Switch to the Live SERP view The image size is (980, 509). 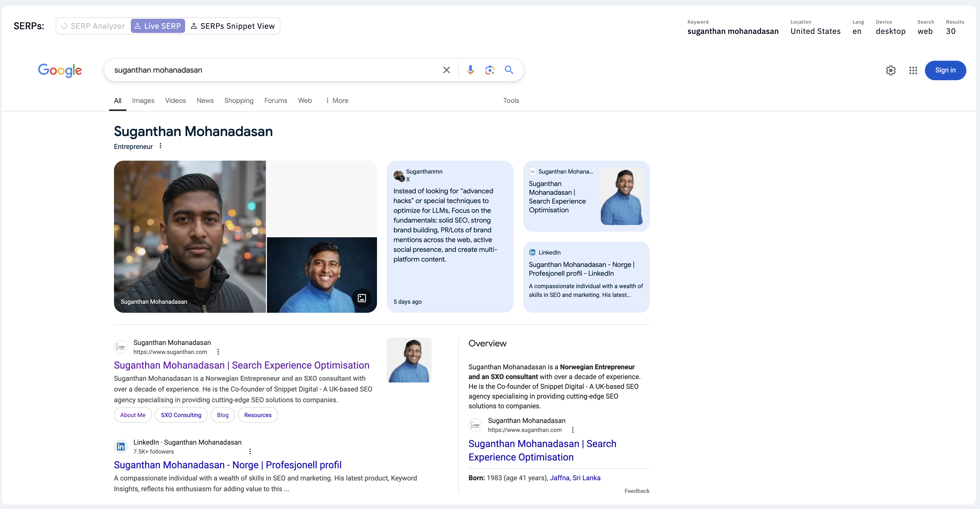click(x=158, y=26)
